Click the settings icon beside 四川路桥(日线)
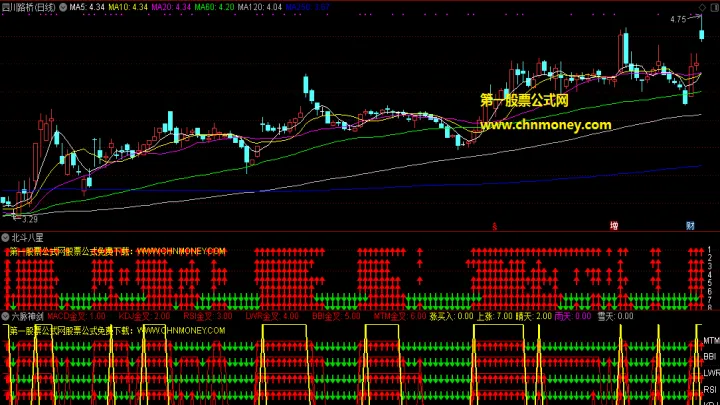This screenshot has height=405, width=720. (x=64, y=7)
